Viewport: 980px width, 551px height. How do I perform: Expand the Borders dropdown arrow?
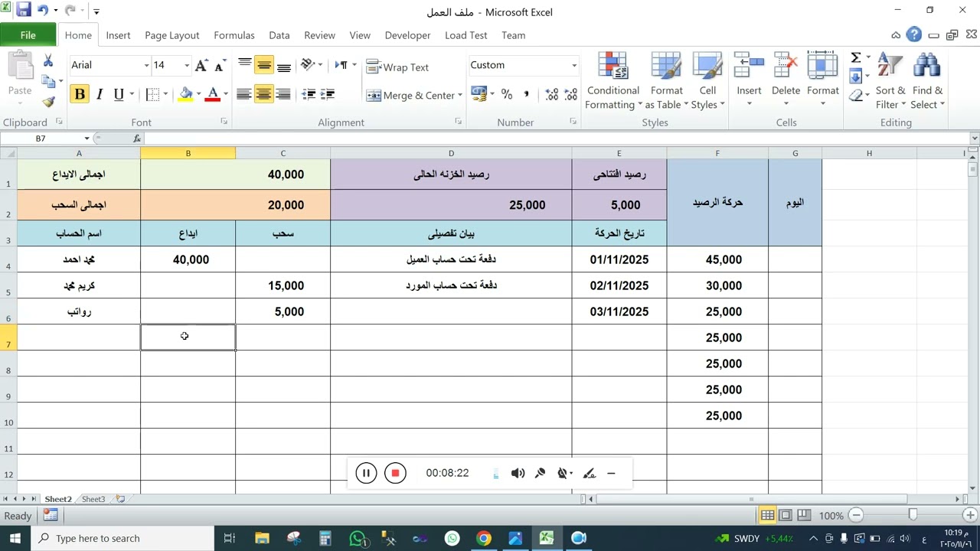click(x=165, y=94)
